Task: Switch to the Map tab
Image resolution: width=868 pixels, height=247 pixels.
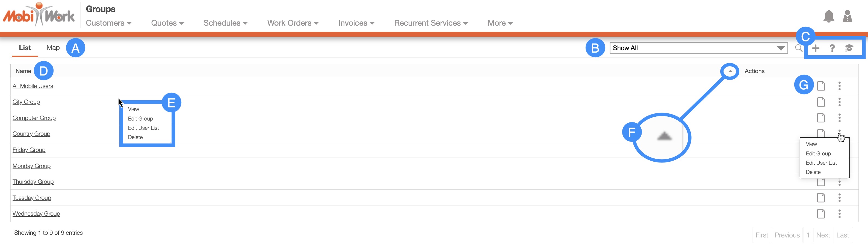Action: [x=53, y=48]
